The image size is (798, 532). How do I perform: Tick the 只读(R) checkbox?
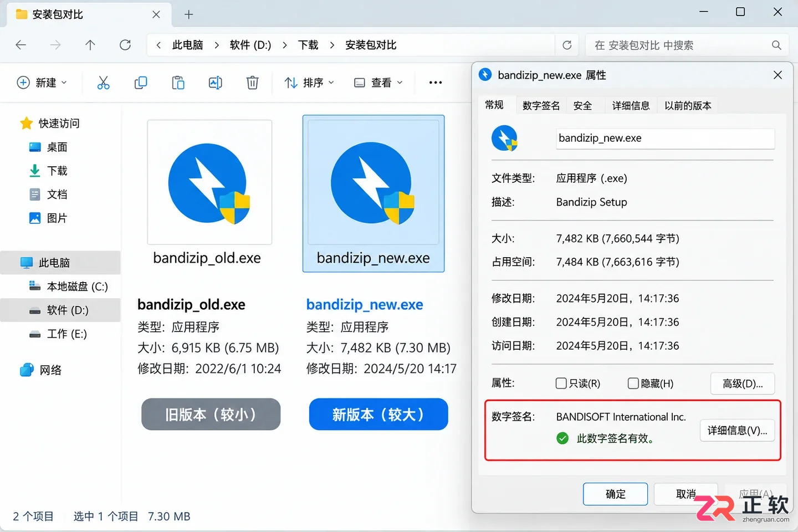[561, 383]
